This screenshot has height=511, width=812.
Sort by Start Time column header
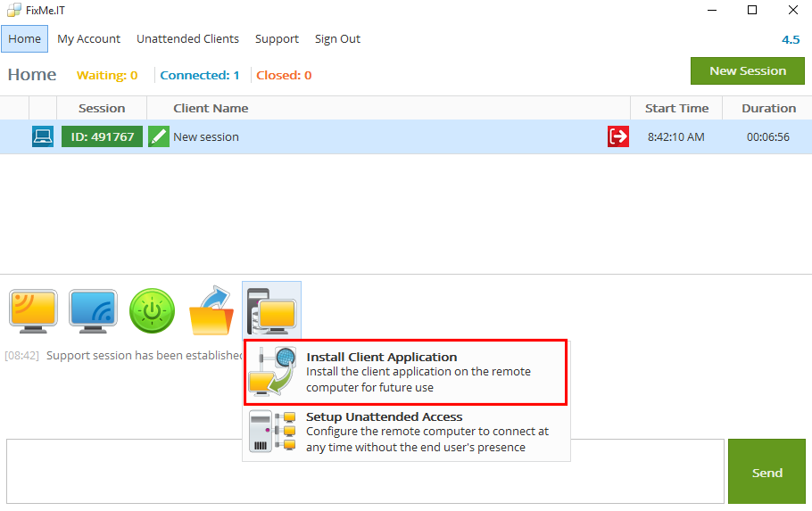(x=676, y=108)
